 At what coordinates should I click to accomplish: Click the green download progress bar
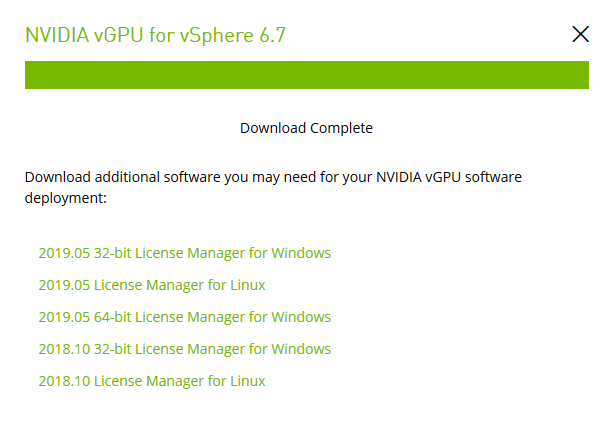[306, 75]
